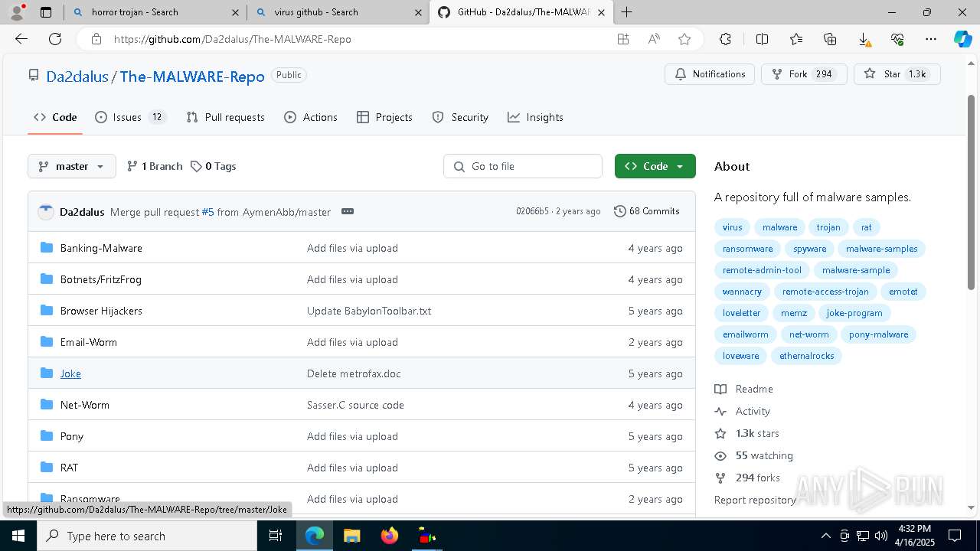Click Report repository link
Image resolution: width=980 pixels, height=551 pixels.
tap(755, 500)
